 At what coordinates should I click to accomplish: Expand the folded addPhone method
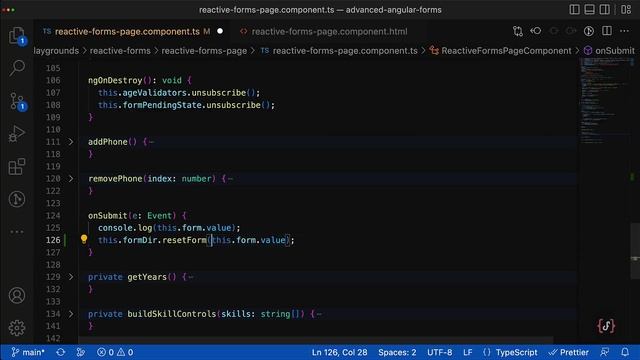(71, 142)
